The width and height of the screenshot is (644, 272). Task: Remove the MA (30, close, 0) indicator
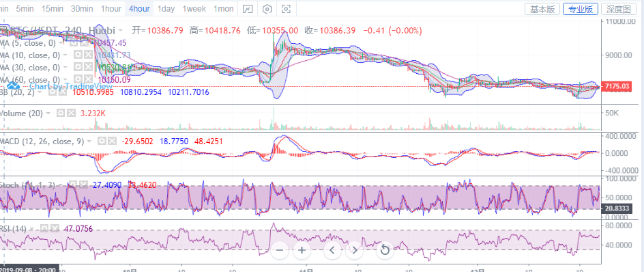point(87,67)
